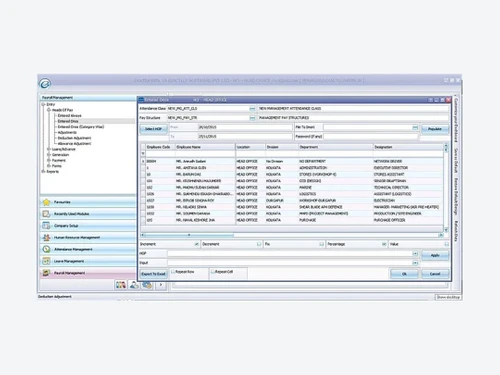Click the Company Setup icon
The image size is (500, 375).
[x=46, y=226]
